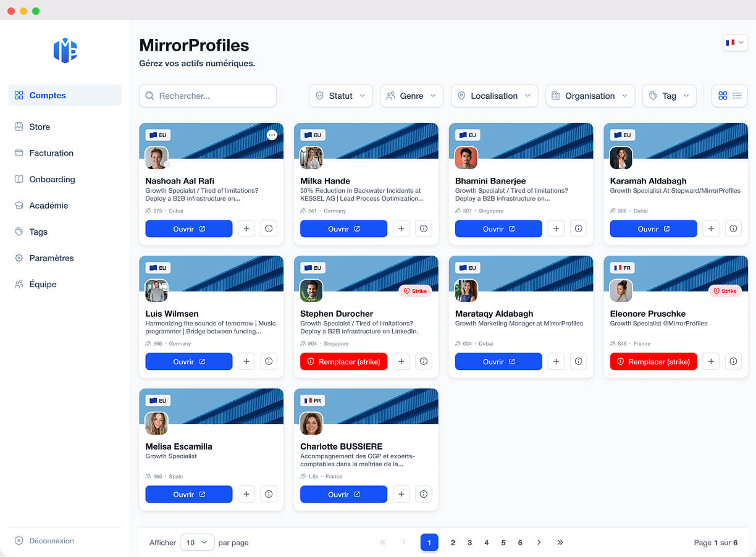Show info for Luis Wilmsen
This screenshot has height=557, width=756.
(x=269, y=361)
